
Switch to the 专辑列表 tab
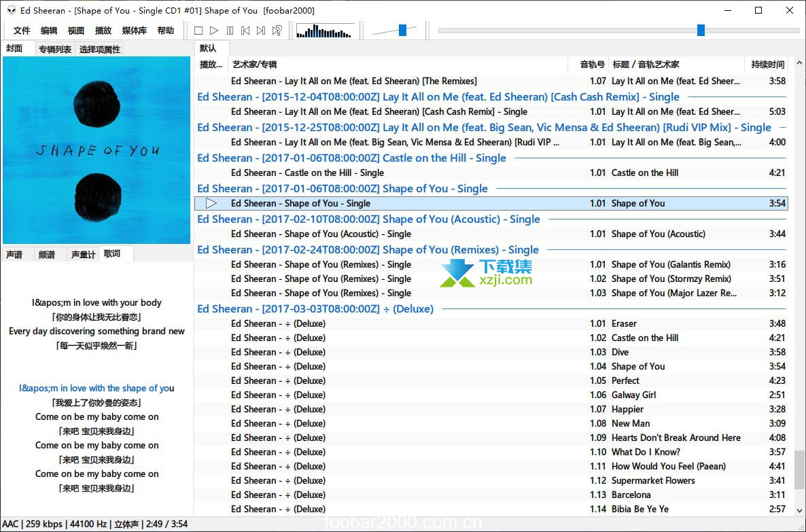(x=55, y=50)
